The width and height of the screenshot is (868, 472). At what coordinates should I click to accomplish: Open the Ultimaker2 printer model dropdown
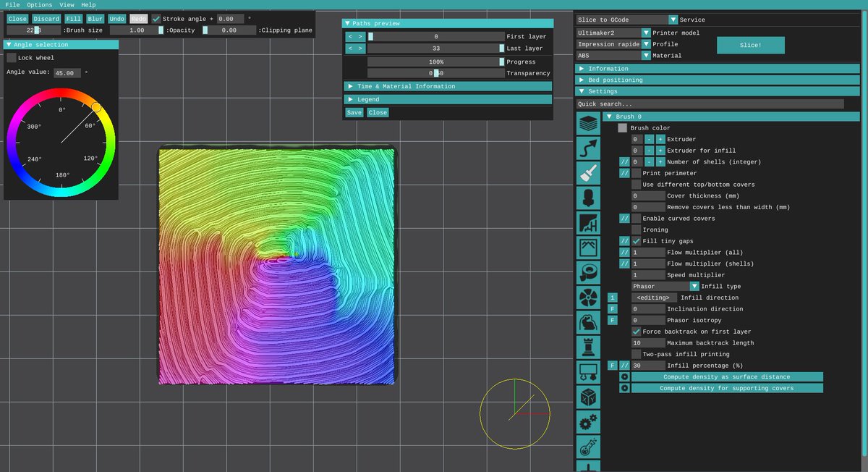click(613, 33)
